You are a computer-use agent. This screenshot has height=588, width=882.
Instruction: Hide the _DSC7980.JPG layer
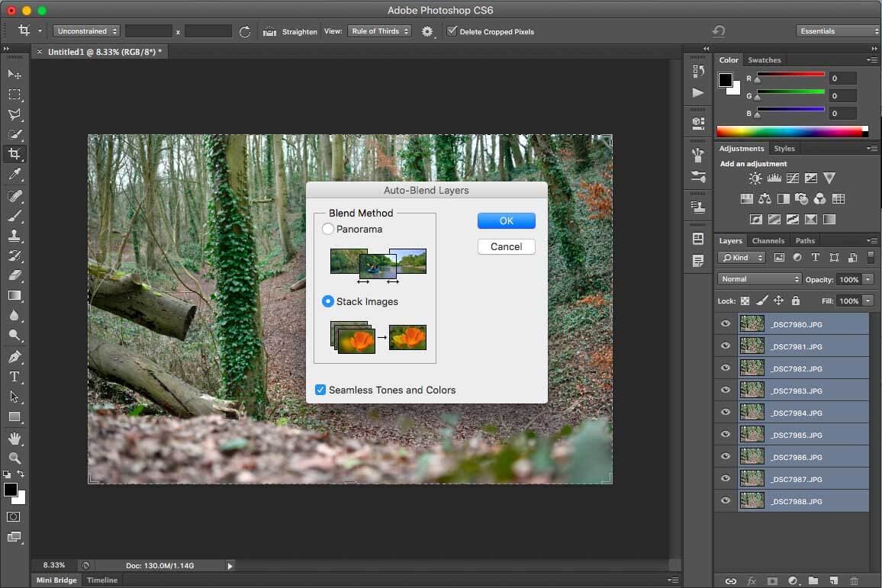coord(726,324)
